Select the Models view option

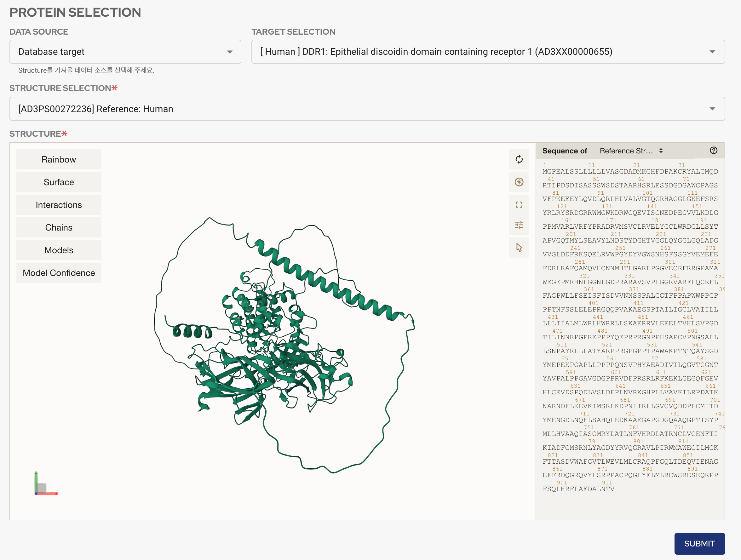(x=59, y=250)
